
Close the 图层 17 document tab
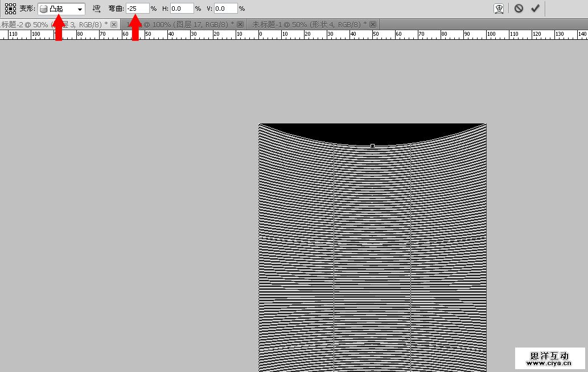pos(240,24)
